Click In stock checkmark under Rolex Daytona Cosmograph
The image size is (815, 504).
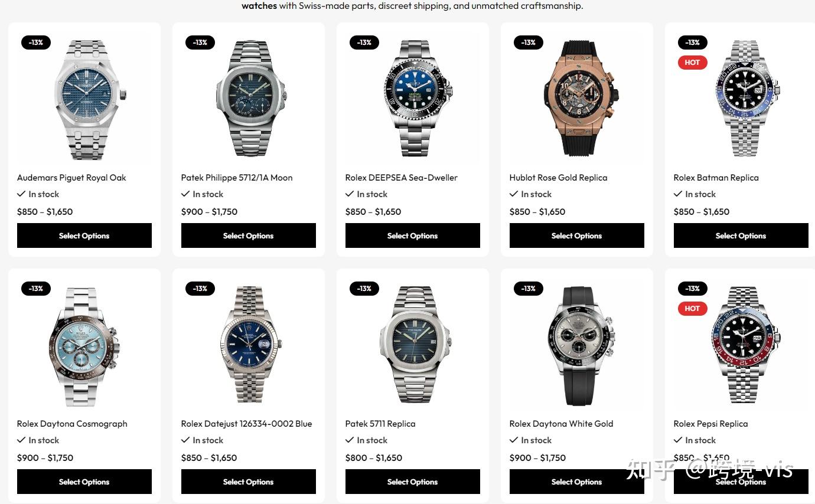click(21, 440)
